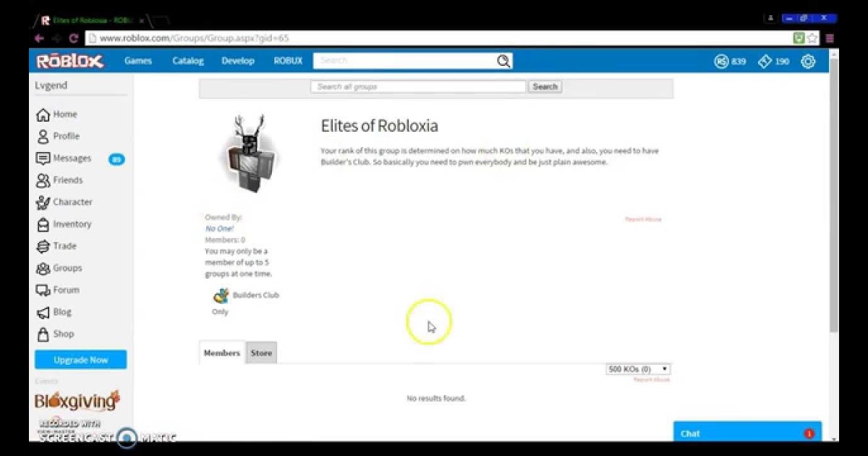Screen dimensions: 868x456
Task: Open Messages in the sidebar
Action: [64, 159]
